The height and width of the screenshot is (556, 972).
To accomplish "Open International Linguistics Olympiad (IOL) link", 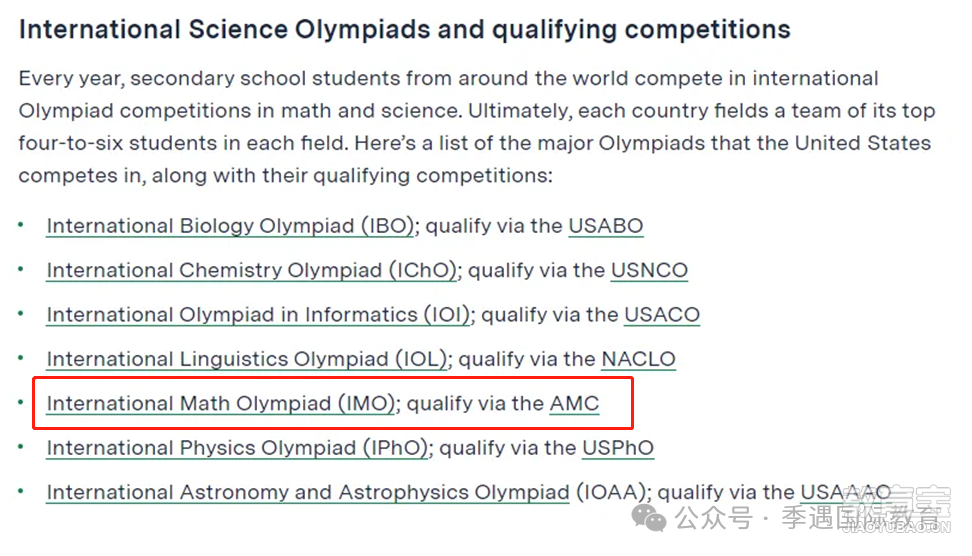I will click(x=247, y=360).
